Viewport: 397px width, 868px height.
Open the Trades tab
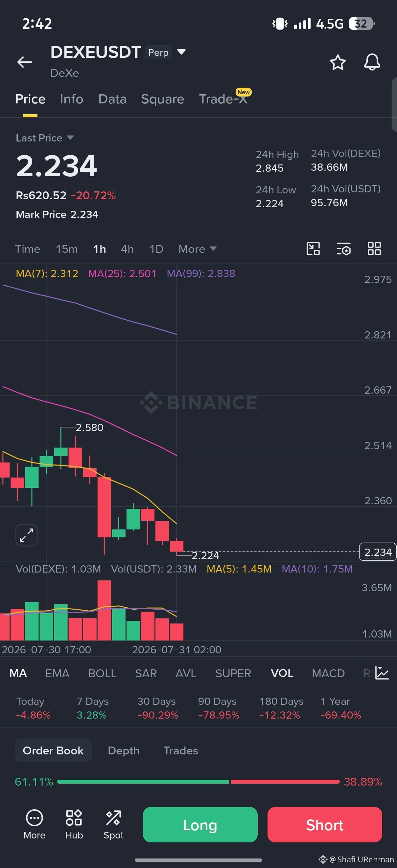coord(181,750)
